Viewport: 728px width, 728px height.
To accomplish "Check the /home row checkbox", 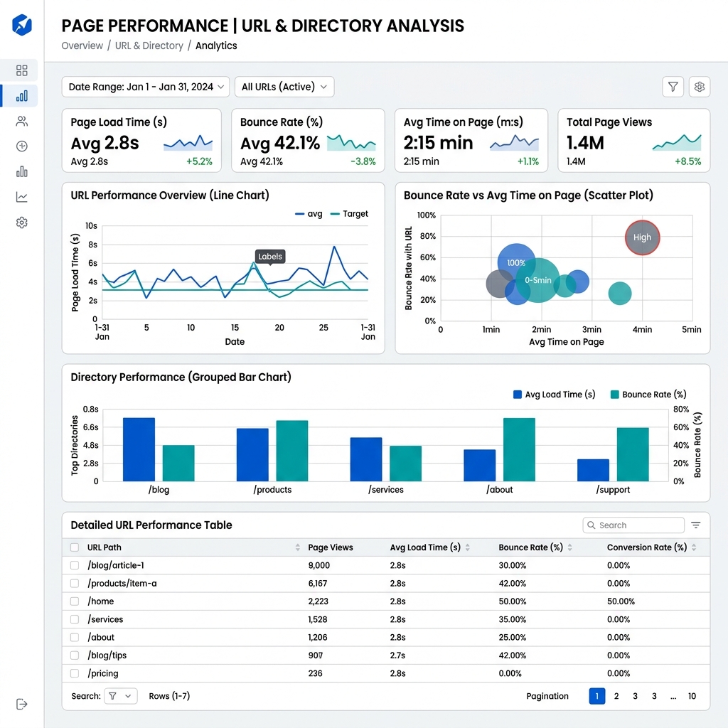I will tap(74, 601).
